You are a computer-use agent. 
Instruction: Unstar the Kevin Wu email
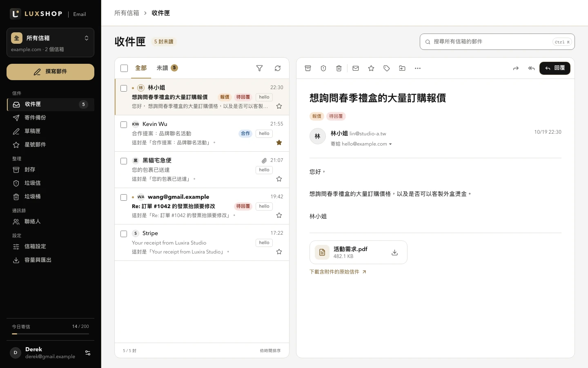pyautogui.click(x=279, y=143)
